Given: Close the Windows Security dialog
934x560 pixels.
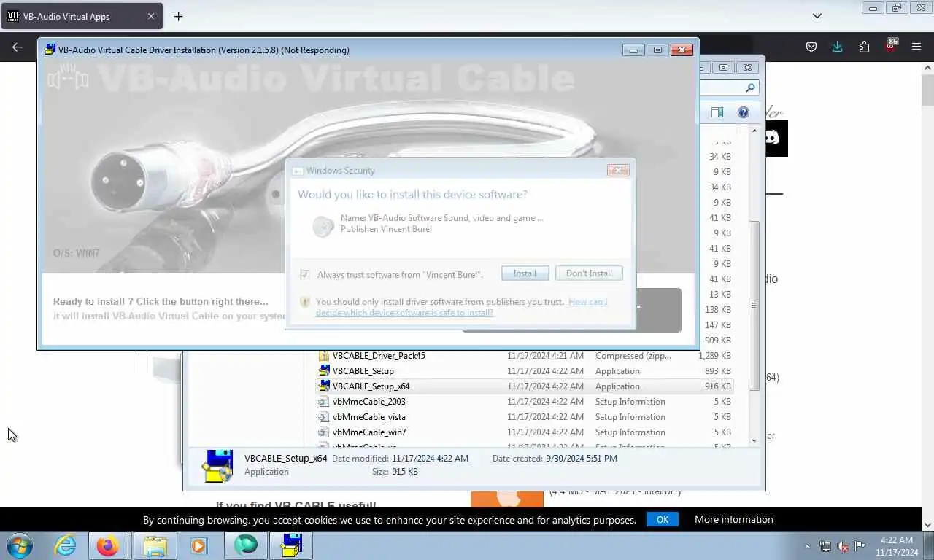Looking at the screenshot, I should [618, 171].
